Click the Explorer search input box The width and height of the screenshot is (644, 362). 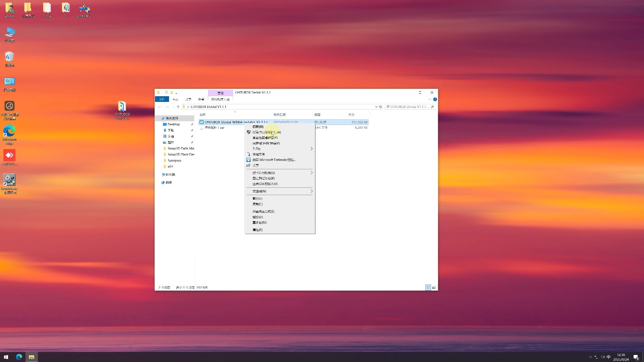point(407,107)
